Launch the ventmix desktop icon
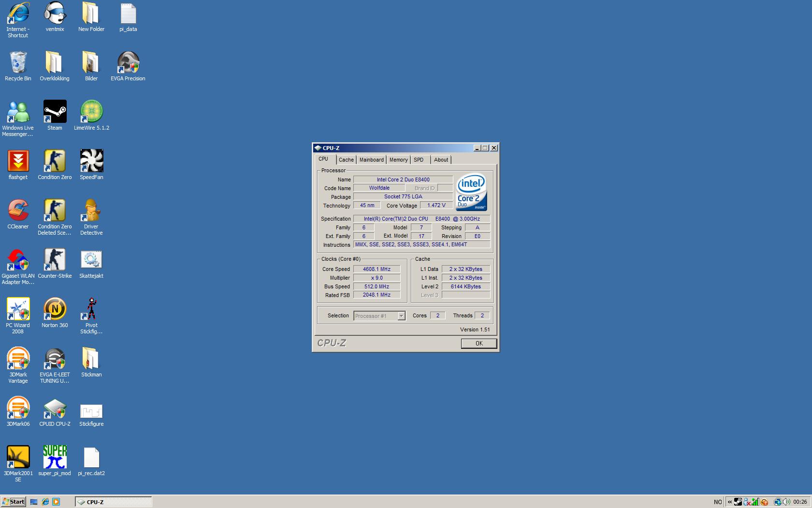The height and width of the screenshot is (508, 812). [55, 17]
